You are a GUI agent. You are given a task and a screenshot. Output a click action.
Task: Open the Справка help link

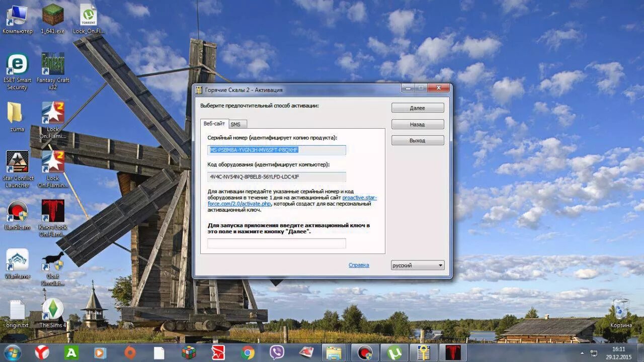359,265
